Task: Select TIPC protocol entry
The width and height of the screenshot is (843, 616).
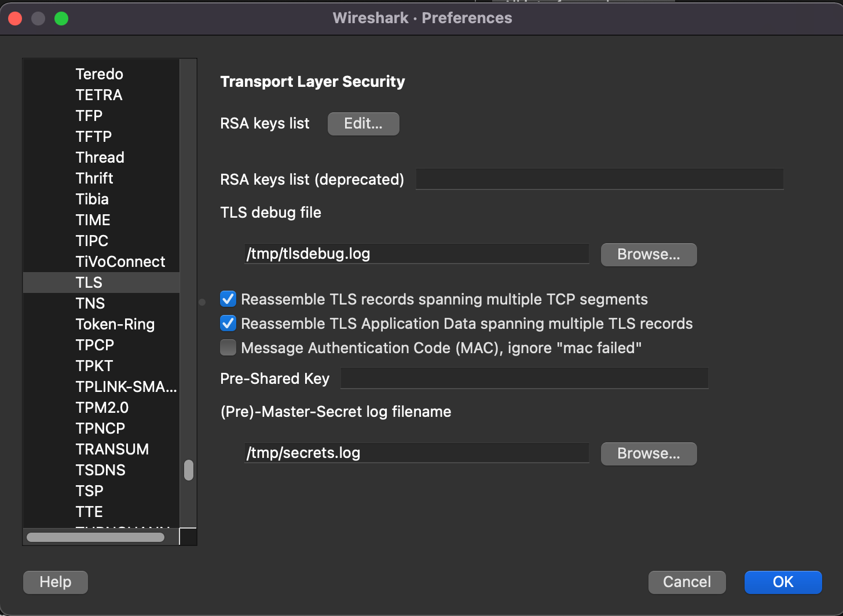Action: coord(101,241)
